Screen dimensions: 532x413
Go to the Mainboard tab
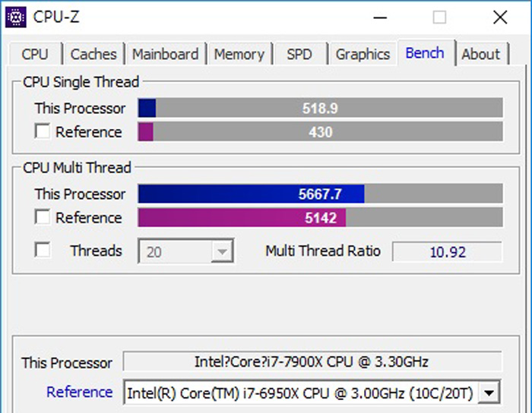pos(166,54)
